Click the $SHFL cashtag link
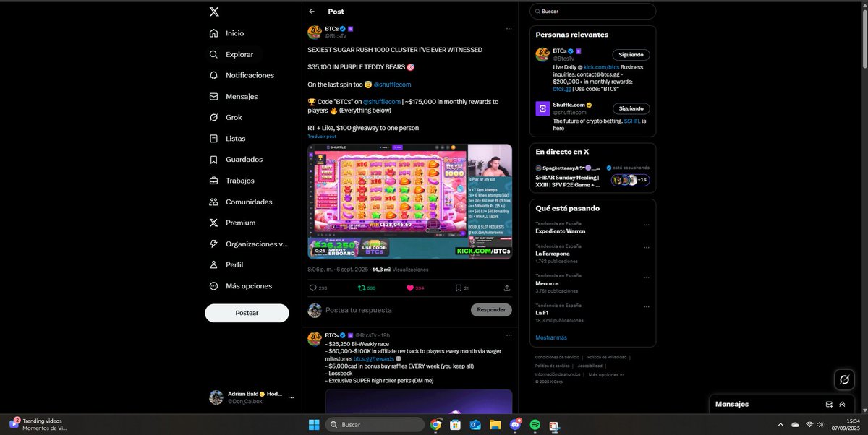The height and width of the screenshot is (435, 868). [x=631, y=121]
